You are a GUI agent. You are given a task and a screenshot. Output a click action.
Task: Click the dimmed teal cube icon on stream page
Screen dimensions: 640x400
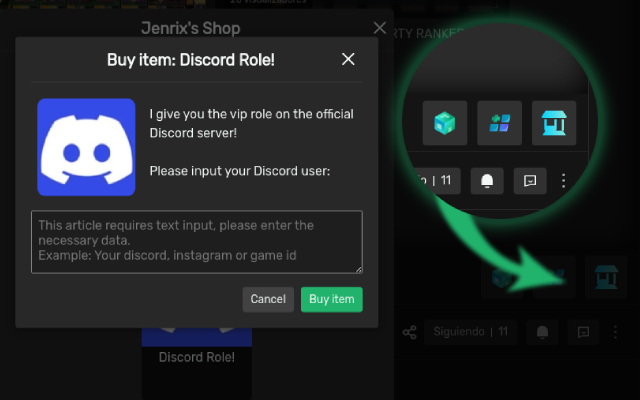click(x=502, y=277)
